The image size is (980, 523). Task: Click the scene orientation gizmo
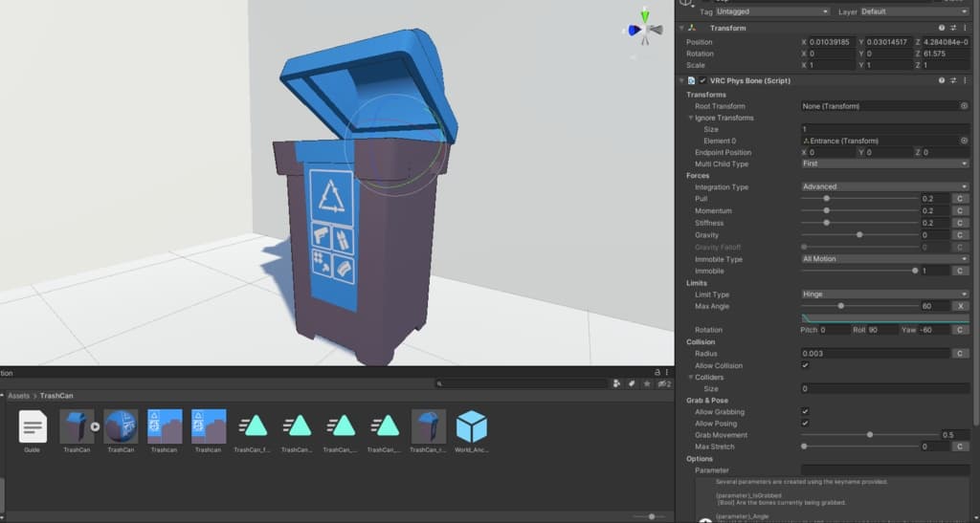(x=644, y=30)
